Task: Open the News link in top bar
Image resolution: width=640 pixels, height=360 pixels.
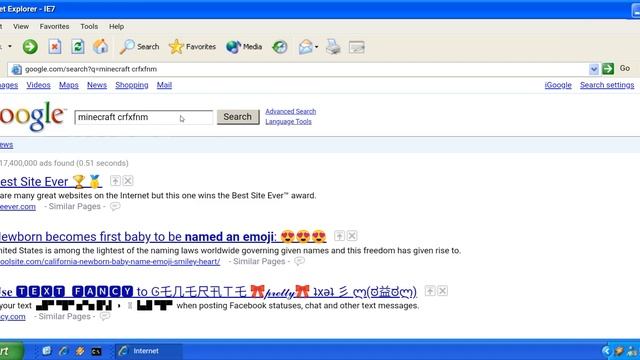Action: click(97, 85)
